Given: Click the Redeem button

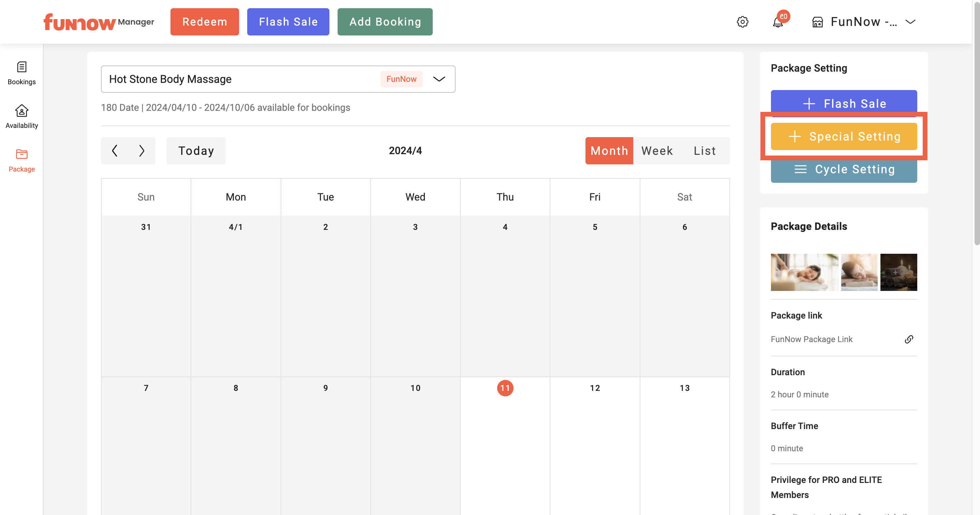Looking at the screenshot, I should tap(204, 22).
